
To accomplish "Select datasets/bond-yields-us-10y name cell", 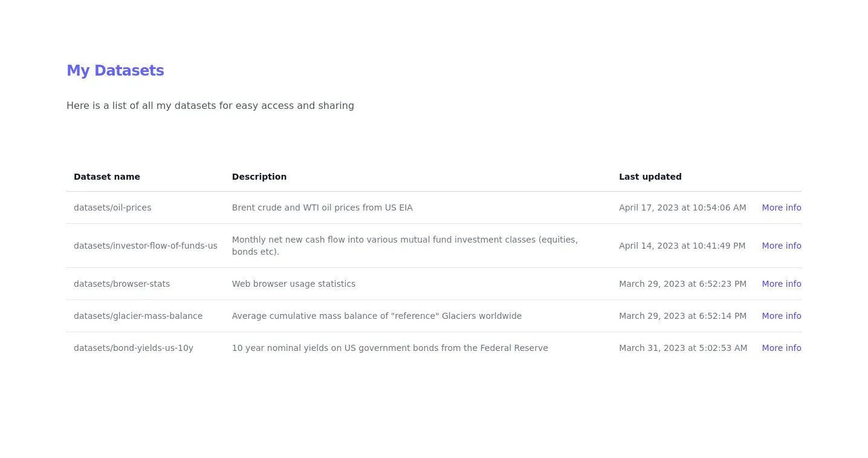I will [133, 348].
